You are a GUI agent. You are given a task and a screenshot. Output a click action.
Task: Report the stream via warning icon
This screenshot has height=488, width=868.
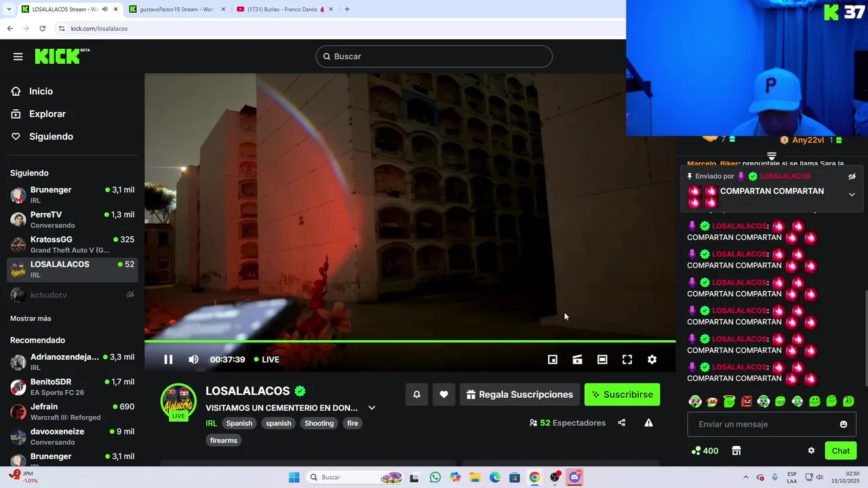(648, 423)
